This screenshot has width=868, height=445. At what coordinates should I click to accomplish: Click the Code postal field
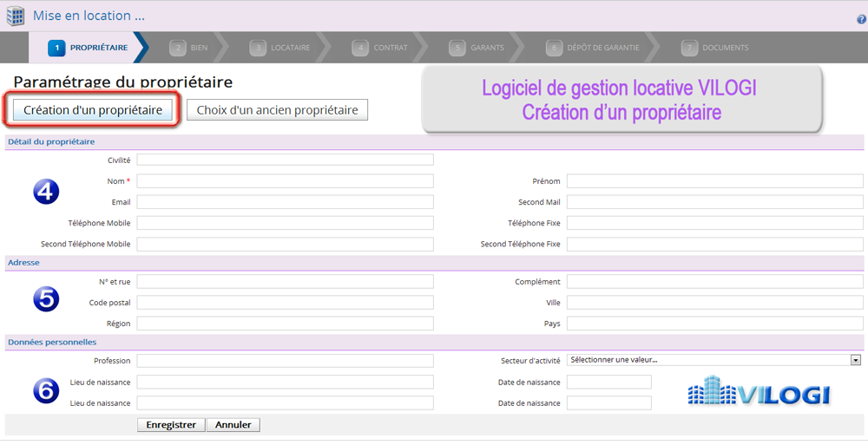285,303
